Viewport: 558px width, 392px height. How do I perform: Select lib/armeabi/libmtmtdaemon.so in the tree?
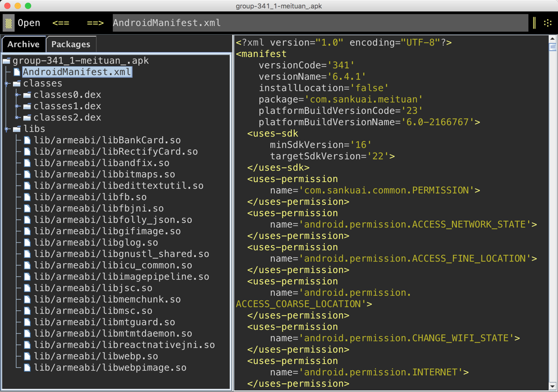pyautogui.click(x=113, y=334)
